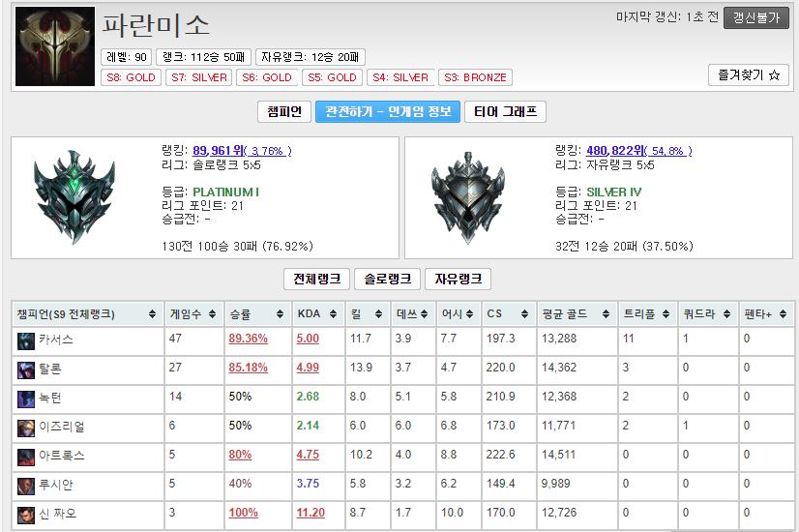Open solo ranking link 89,961위

point(242,151)
